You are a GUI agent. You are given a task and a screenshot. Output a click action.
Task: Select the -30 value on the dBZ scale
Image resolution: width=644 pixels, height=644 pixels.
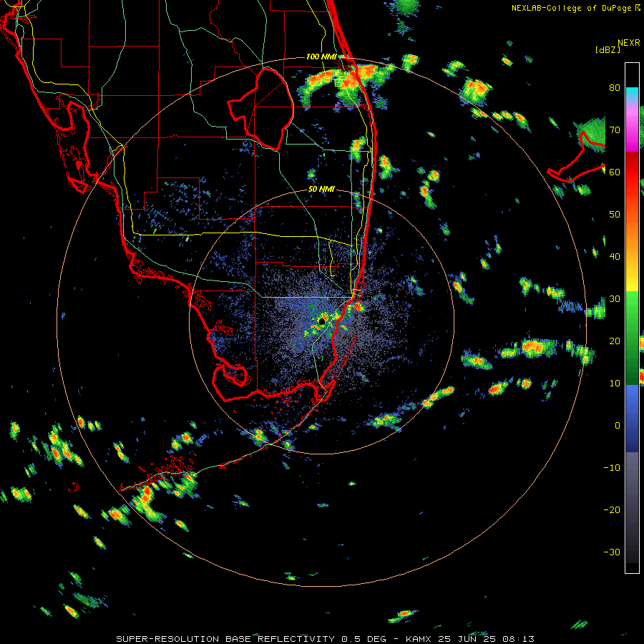coord(612,552)
